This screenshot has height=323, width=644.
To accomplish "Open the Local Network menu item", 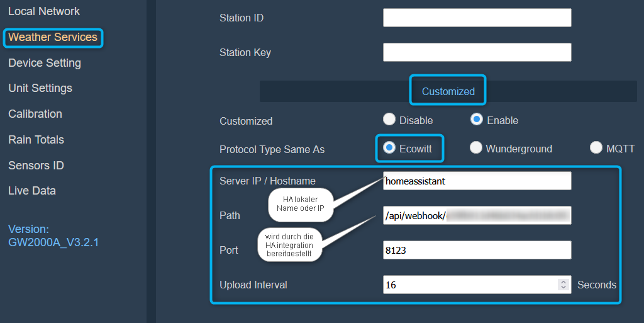I will [44, 11].
